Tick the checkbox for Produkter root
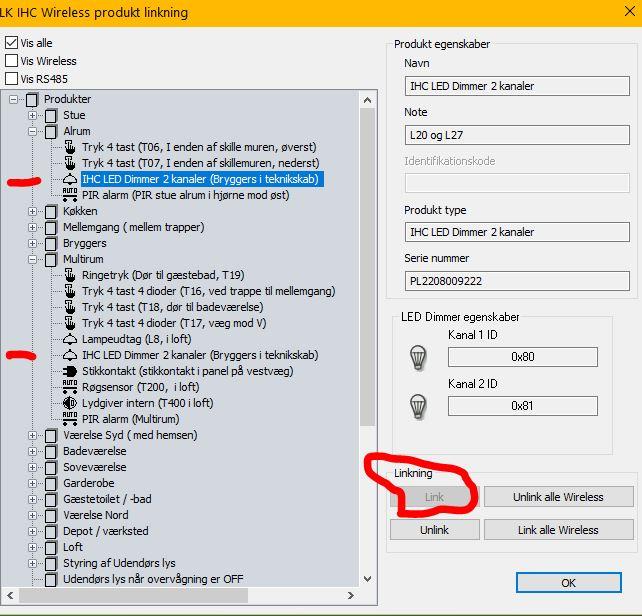The height and width of the screenshot is (616, 642). (32, 99)
